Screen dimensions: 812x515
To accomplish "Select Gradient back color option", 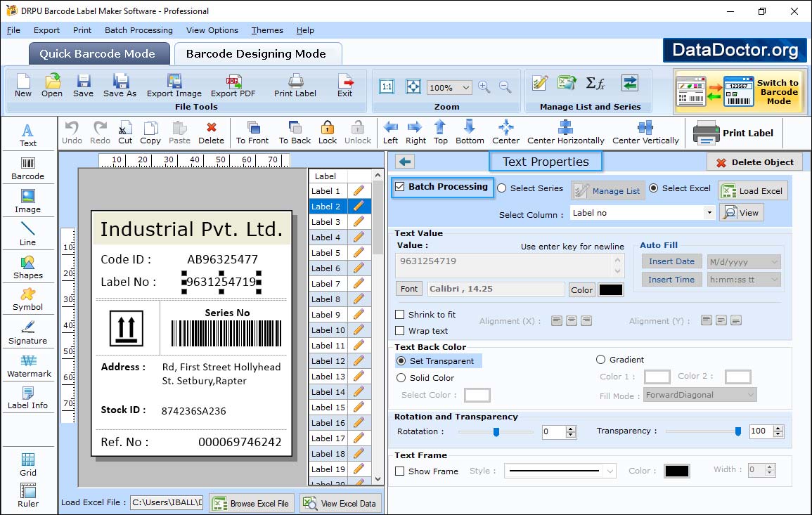I will (x=600, y=359).
